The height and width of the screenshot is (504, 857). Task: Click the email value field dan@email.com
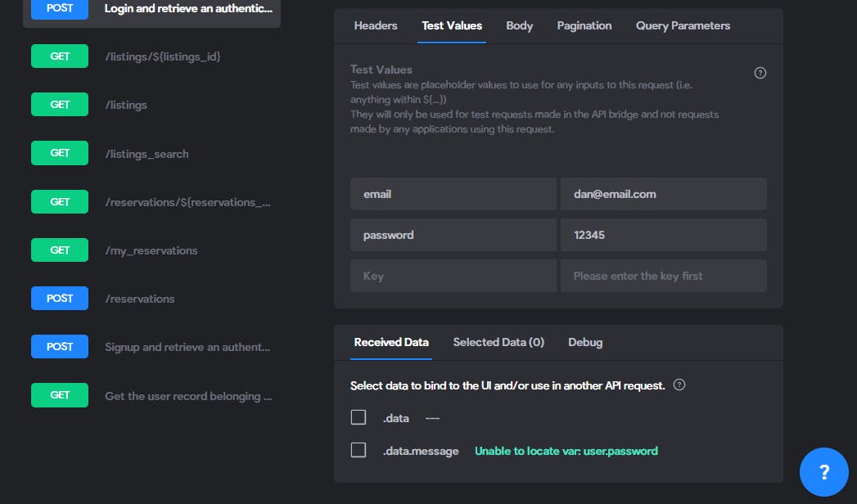pyautogui.click(x=663, y=194)
